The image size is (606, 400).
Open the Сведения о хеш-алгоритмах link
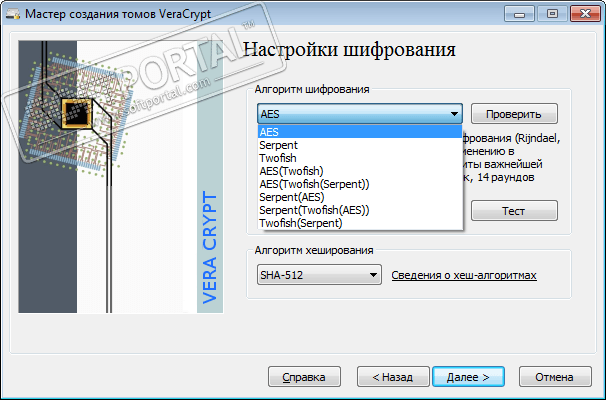tap(464, 275)
